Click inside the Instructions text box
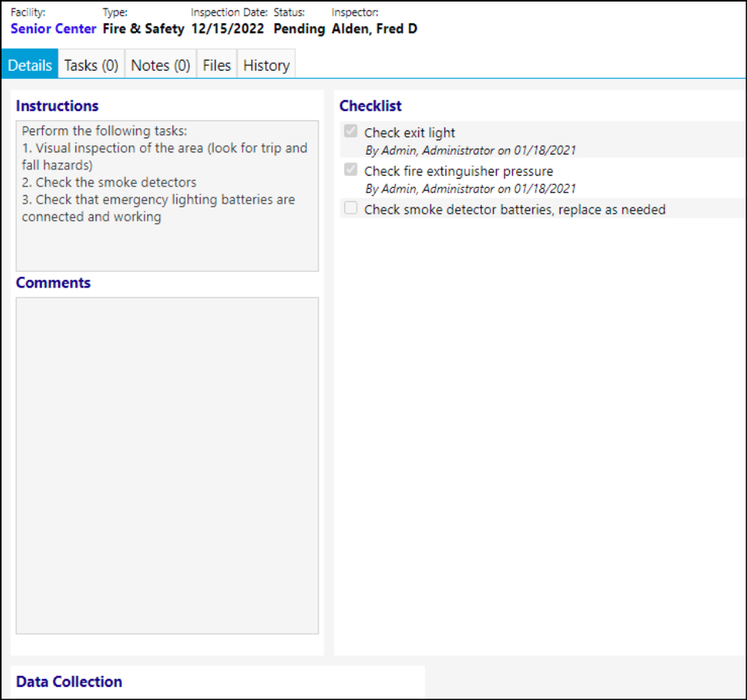The height and width of the screenshot is (700, 747). (x=167, y=196)
